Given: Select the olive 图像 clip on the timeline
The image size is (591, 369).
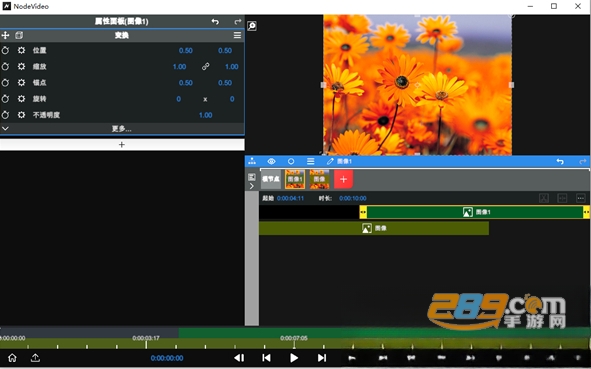Looking at the screenshot, I should pyautogui.click(x=374, y=228).
